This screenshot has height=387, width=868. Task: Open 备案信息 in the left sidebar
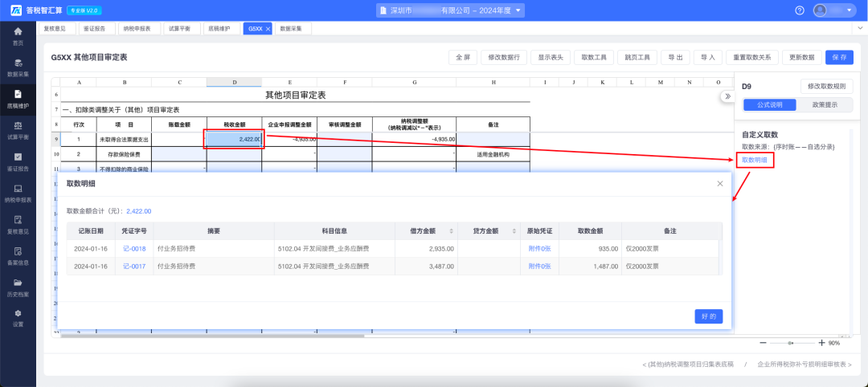(x=18, y=256)
